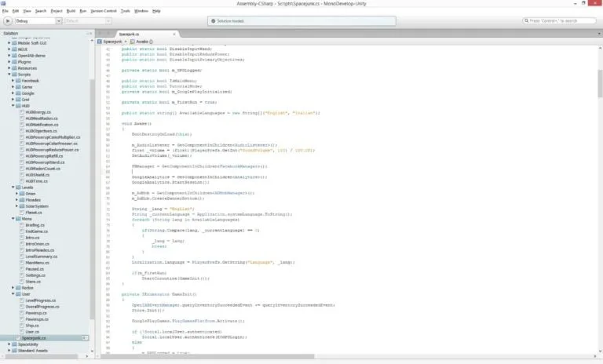Click the Run play button
Image resolution: width=603 pixels, height=364 pixels.
pyautogui.click(x=7, y=20)
